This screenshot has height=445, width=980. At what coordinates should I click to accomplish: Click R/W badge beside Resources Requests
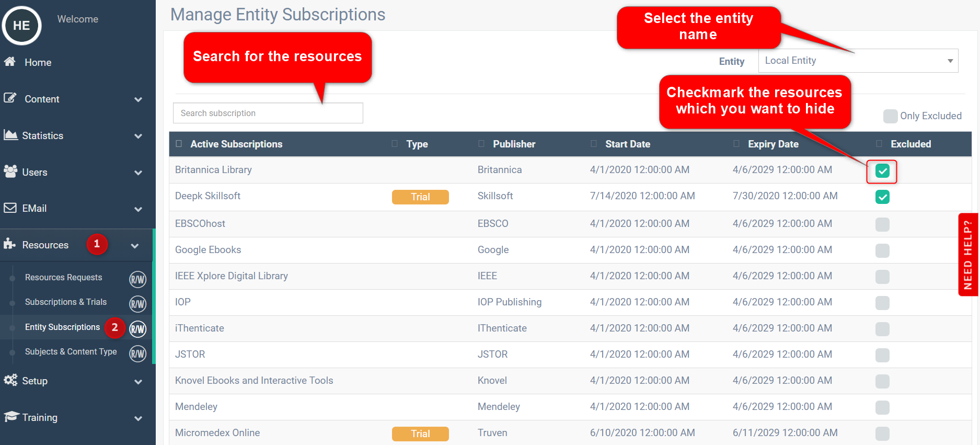137,279
